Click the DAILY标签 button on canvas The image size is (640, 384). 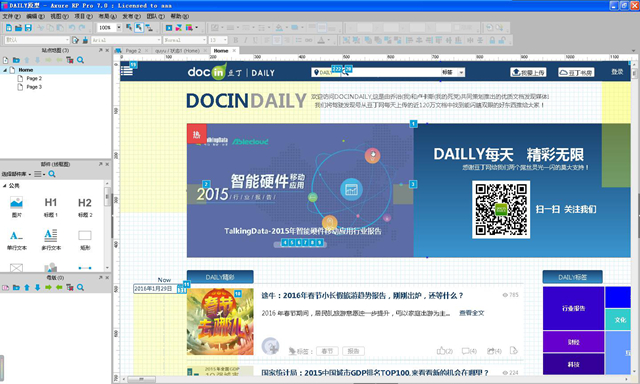[572, 277]
